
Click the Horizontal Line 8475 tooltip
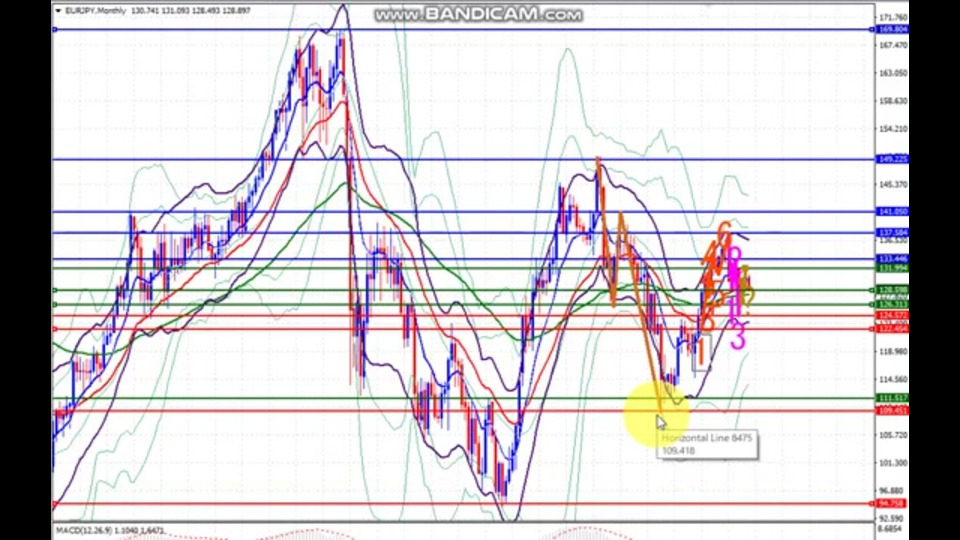pos(707,444)
